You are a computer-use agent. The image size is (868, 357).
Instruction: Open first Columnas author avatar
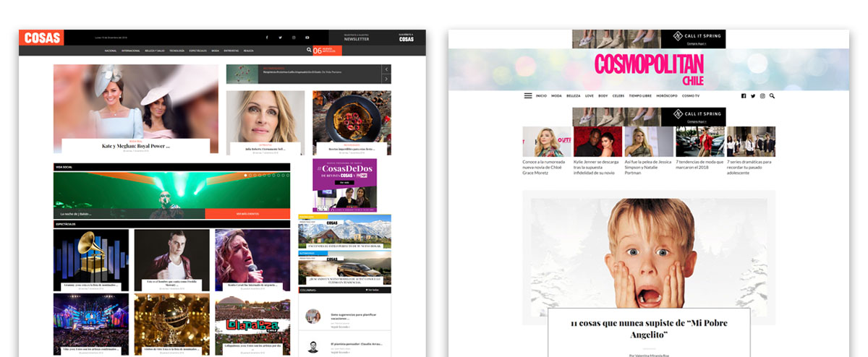click(312, 316)
